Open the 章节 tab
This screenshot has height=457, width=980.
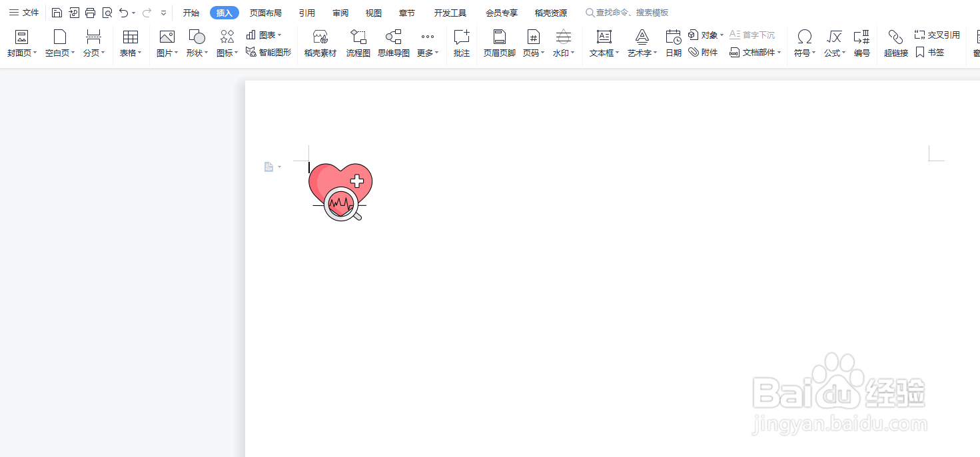[x=407, y=13]
